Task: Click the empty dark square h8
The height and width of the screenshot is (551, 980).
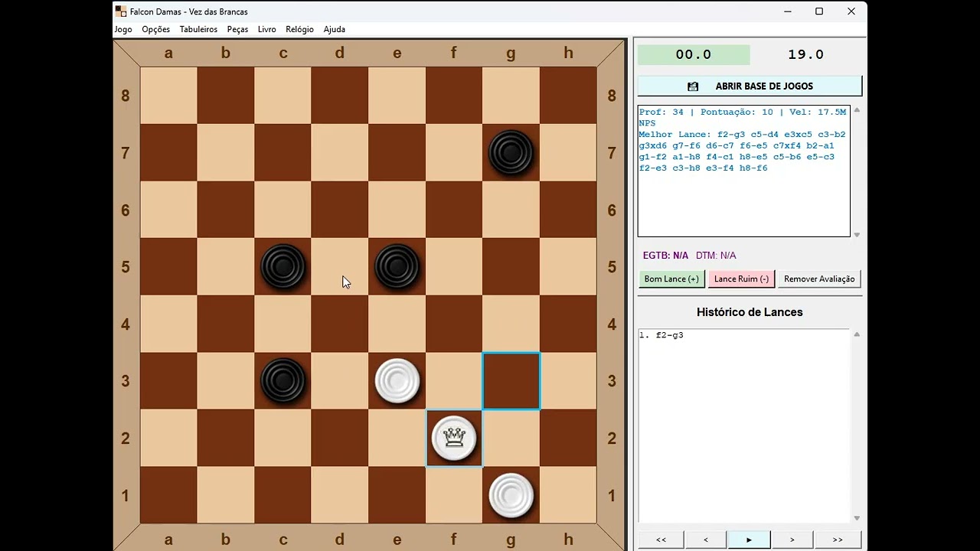Action: coord(568,96)
